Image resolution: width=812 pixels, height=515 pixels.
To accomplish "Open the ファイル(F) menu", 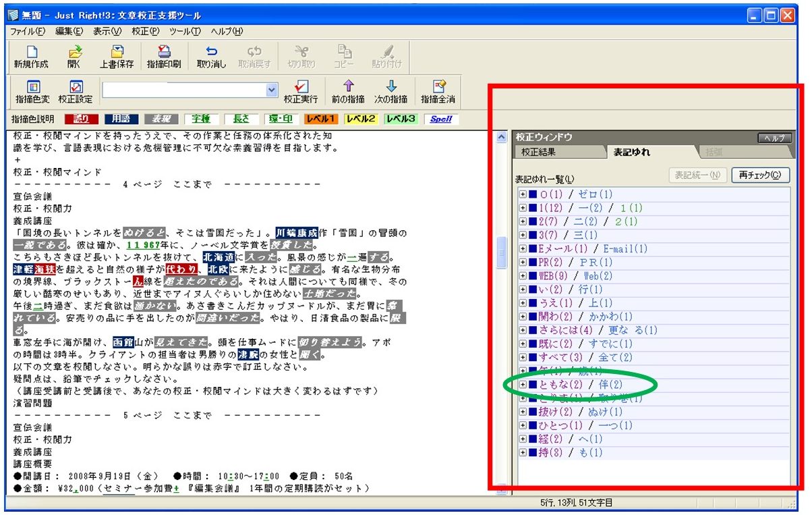I will [28, 31].
